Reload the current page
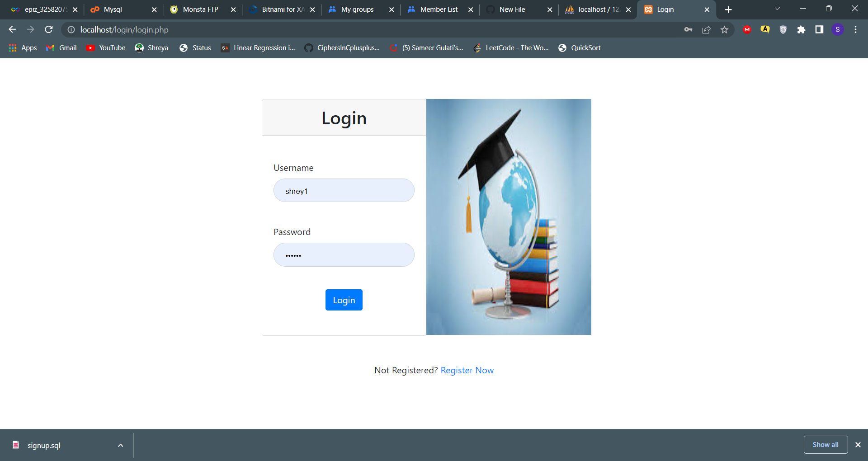 [48, 29]
